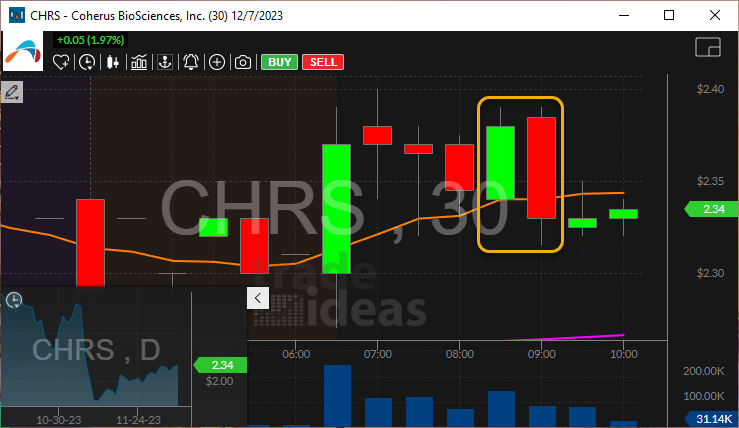Change chart style with candlestick icon
Screen dimensions: 739x428
[113, 62]
